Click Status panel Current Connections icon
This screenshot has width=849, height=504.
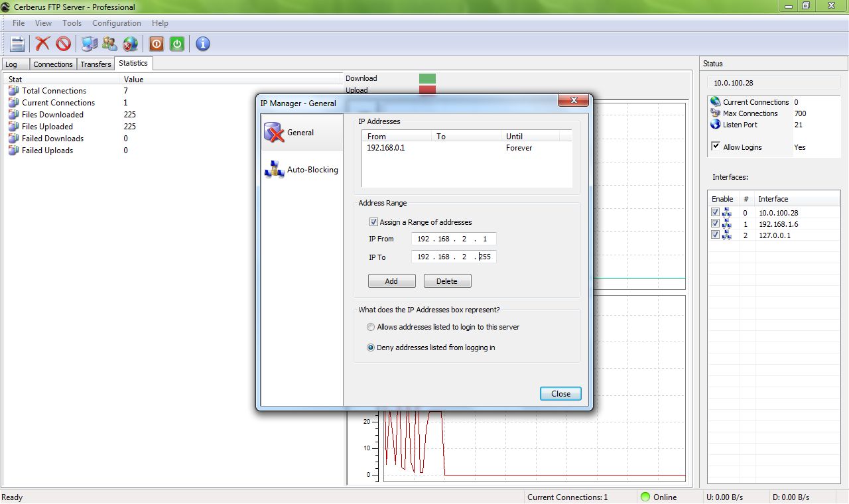(x=715, y=101)
